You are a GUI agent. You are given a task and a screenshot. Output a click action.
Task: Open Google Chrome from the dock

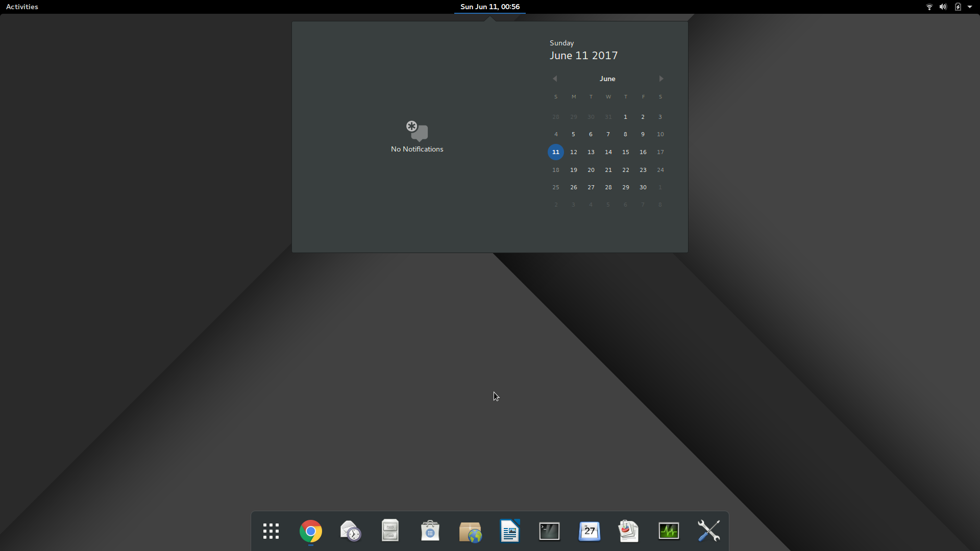[x=310, y=531]
